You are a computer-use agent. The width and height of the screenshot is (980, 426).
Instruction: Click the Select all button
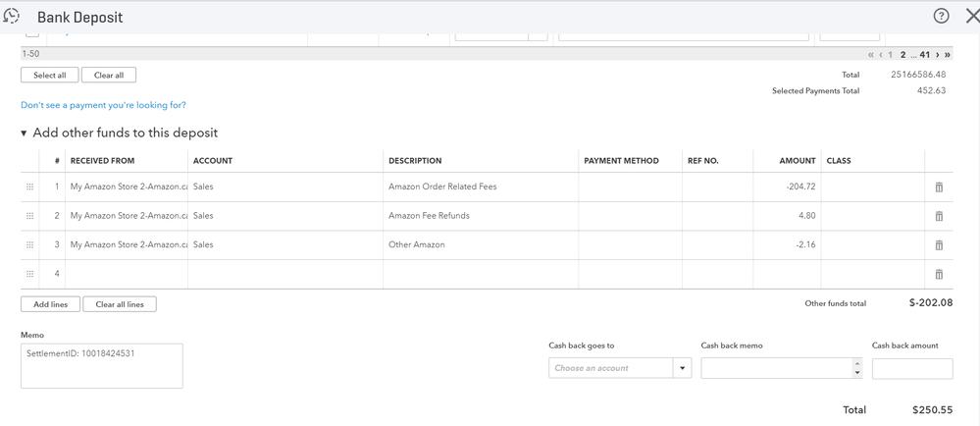coord(49,75)
